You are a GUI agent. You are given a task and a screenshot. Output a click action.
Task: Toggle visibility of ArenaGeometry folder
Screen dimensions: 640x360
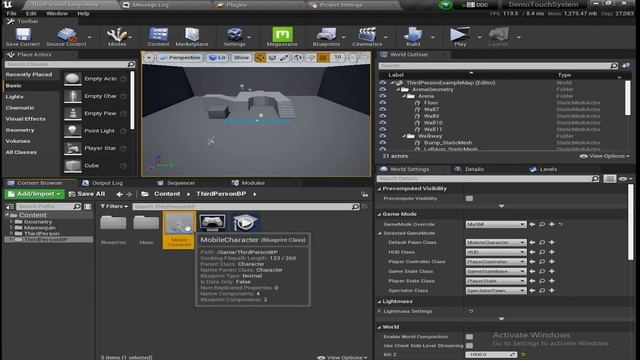click(382, 89)
